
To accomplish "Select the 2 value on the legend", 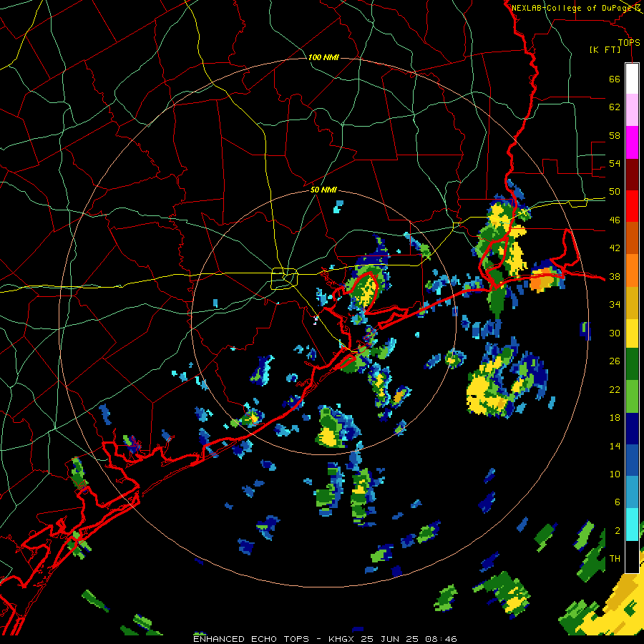I will [618, 531].
